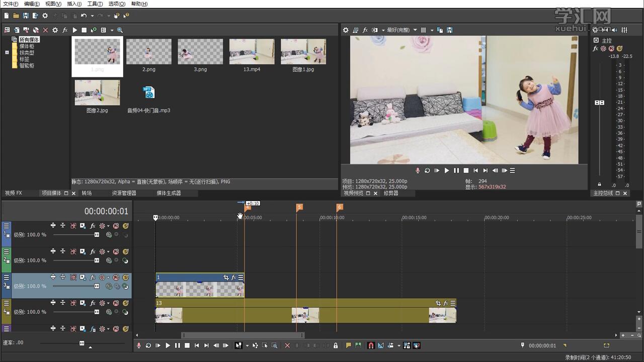The image size is (644, 362).
Task: Toggle split screen view in preview toolbar
Action: click(374, 30)
